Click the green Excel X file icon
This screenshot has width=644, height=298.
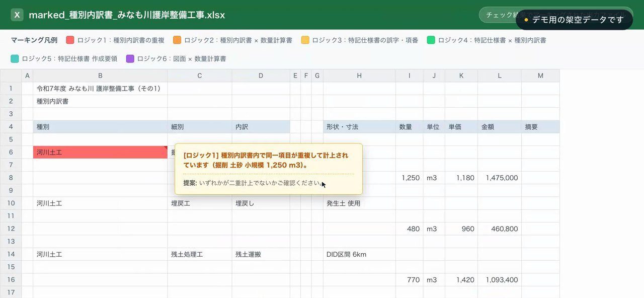(17, 15)
